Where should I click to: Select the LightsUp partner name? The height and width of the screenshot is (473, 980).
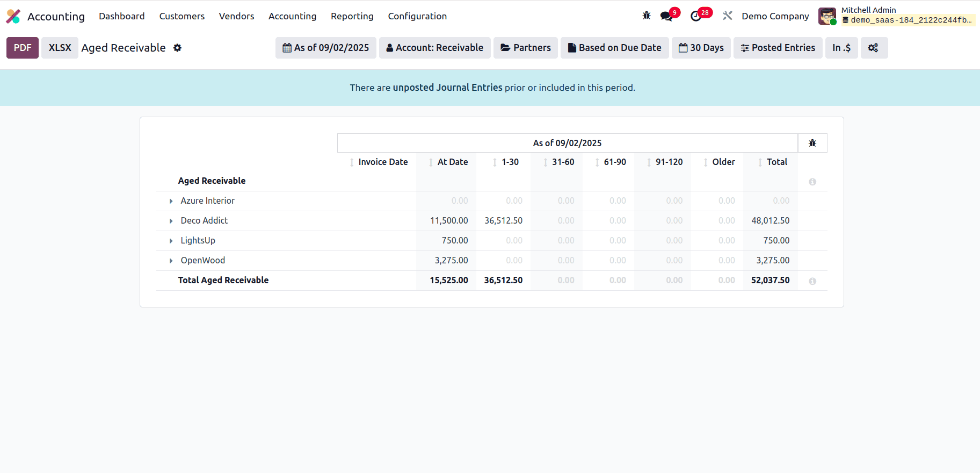click(198, 241)
